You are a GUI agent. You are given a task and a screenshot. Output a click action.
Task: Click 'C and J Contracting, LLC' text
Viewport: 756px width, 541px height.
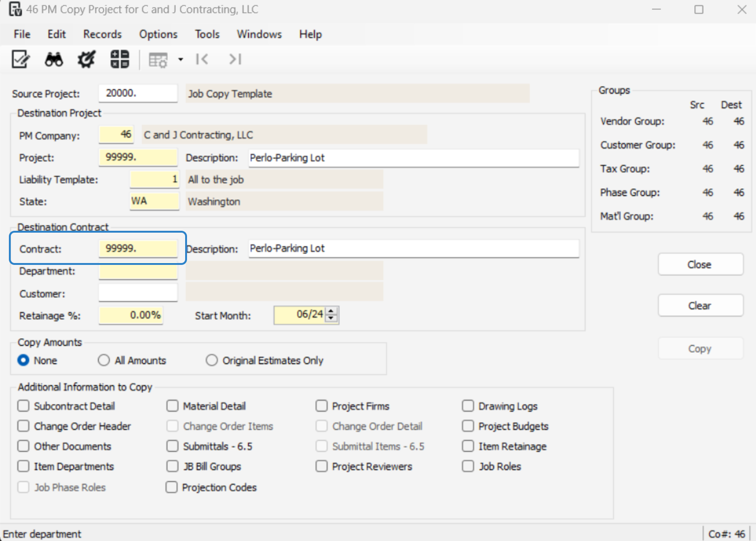coord(198,135)
